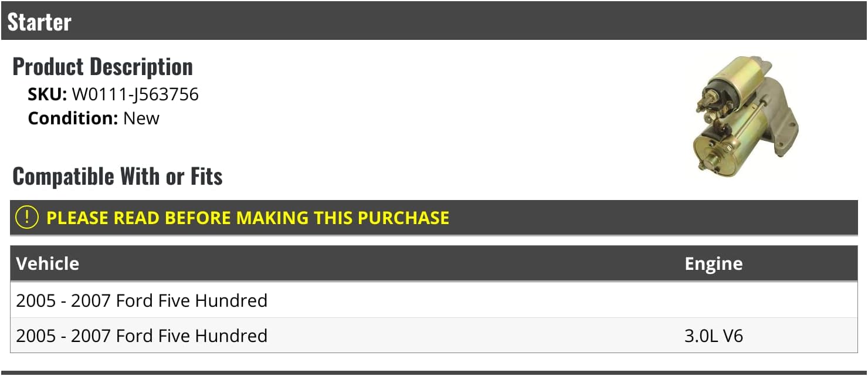Click the blank area between Vehicle and Engine headers
The height and width of the screenshot is (376, 868).
381,263
